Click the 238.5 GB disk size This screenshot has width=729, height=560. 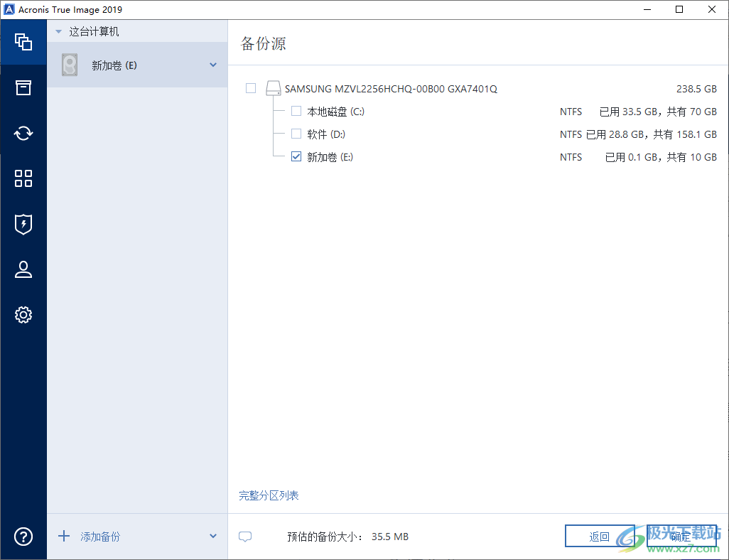coord(696,89)
